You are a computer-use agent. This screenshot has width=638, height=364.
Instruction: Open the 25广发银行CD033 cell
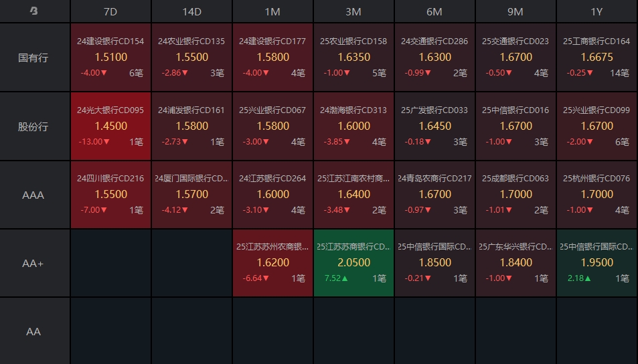434,126
